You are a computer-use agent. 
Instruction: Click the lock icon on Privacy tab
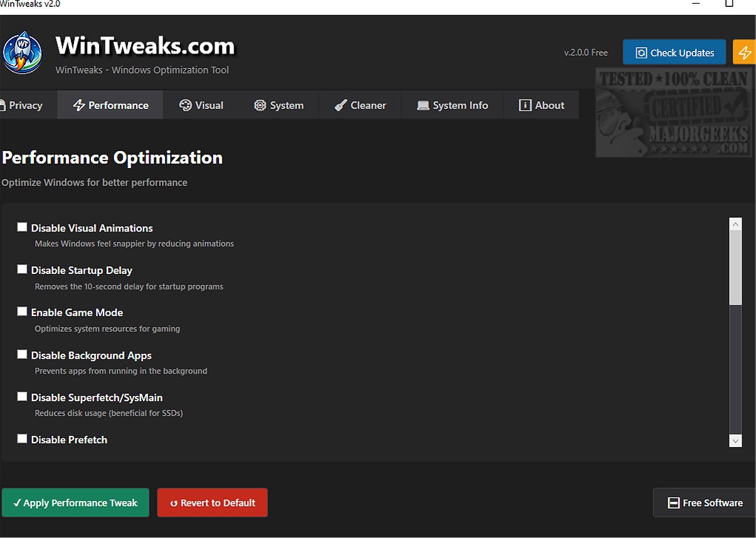(x=3, y=105)
